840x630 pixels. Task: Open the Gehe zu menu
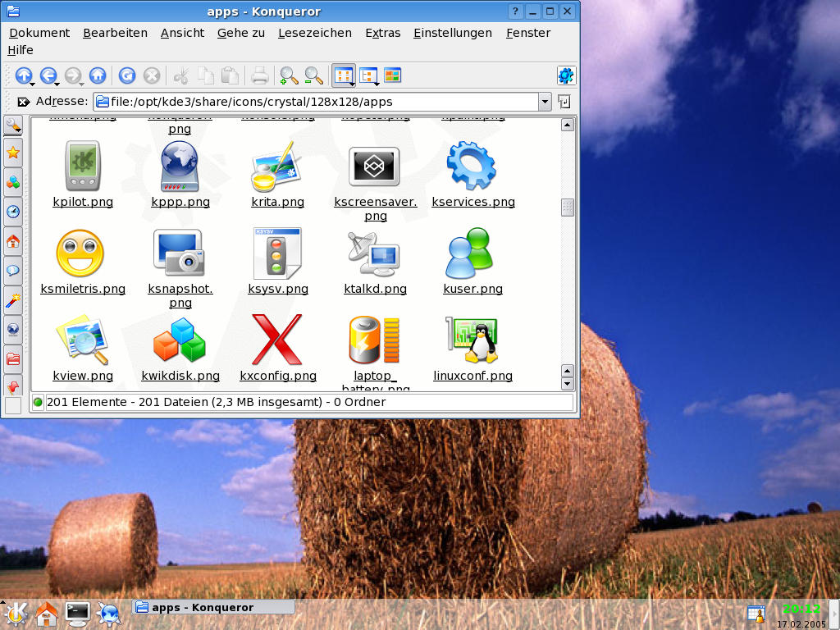[241, 33]
